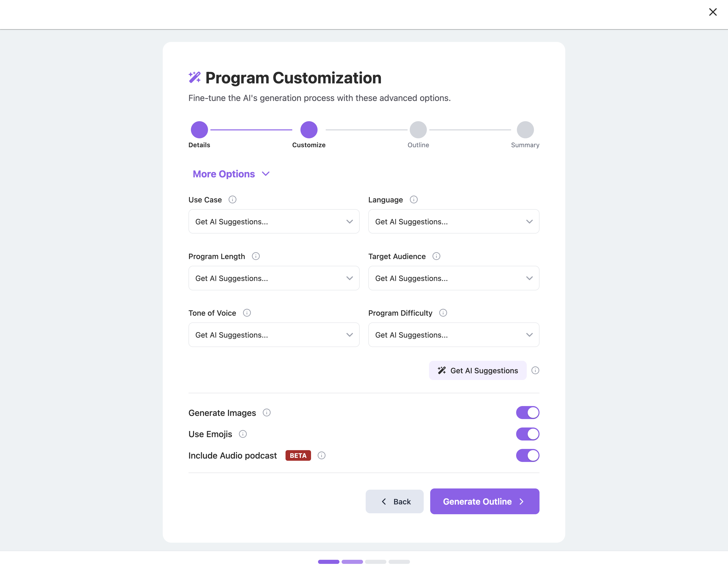Show info for Program Length
The height and width of the screenshot is (574, 728).
[256, 256]
